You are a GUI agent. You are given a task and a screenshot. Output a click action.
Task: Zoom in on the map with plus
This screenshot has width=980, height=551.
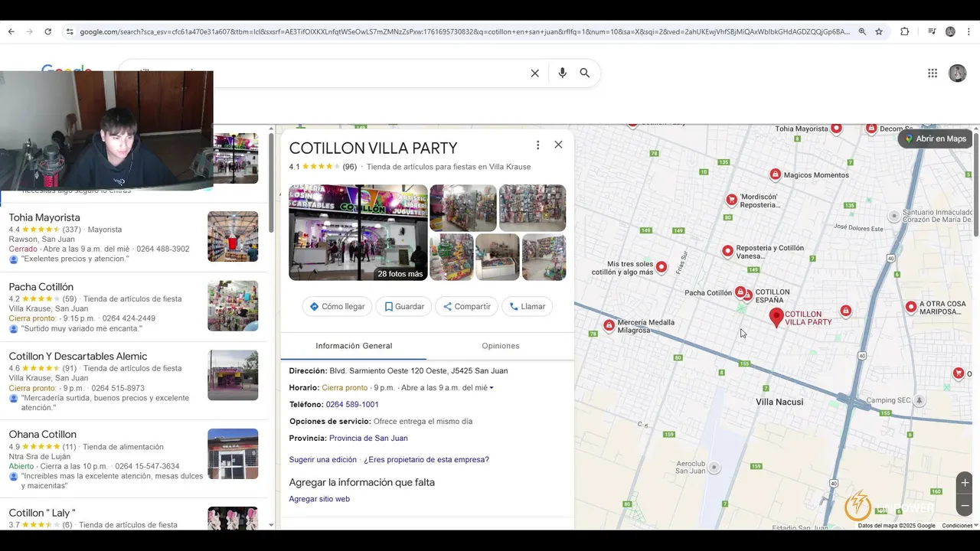[965, 483]
